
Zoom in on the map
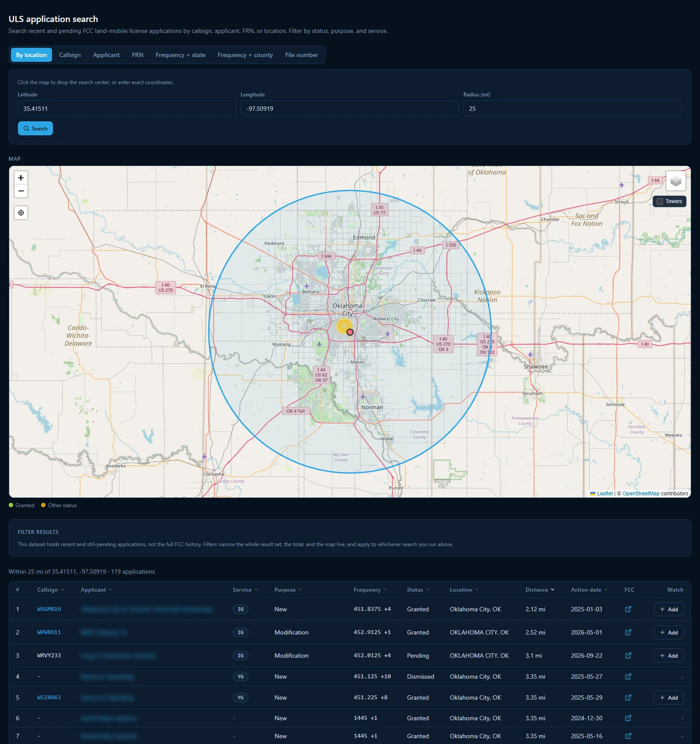[x=21, y=177]
